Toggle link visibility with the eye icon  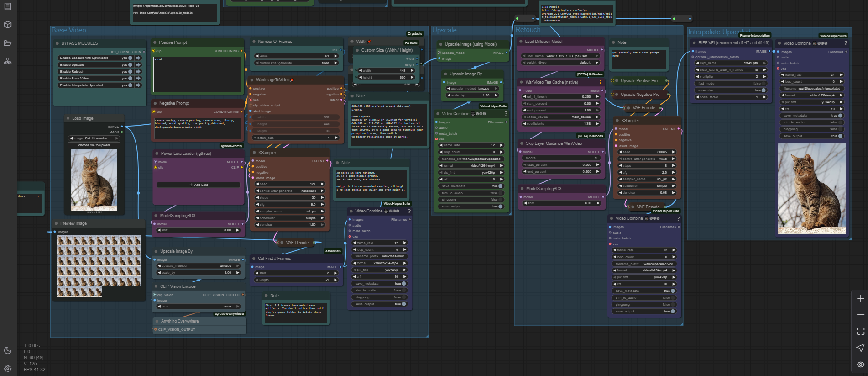(860, 364)
